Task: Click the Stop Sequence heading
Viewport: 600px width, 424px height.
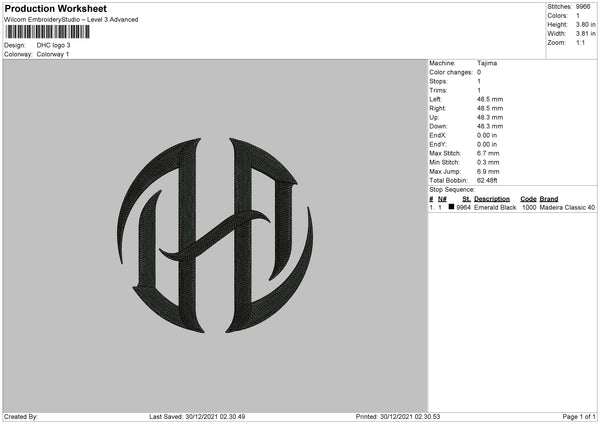Action: [452, 190]
